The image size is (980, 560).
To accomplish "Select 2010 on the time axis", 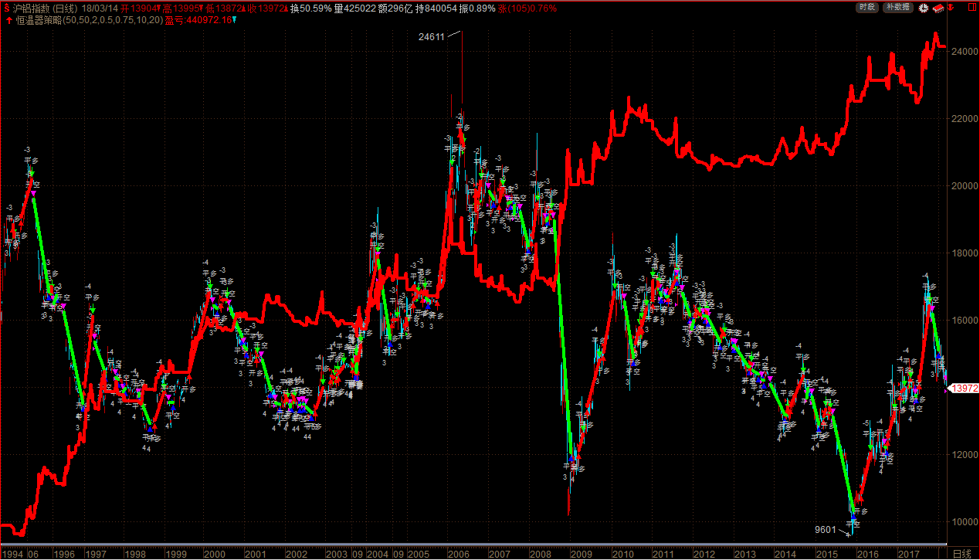I will (622, 554).
